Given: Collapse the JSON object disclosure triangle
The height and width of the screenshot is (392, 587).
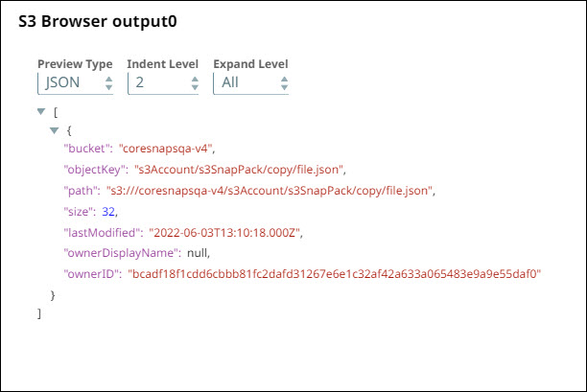Looking at the screenshot, I should [54, 128].
